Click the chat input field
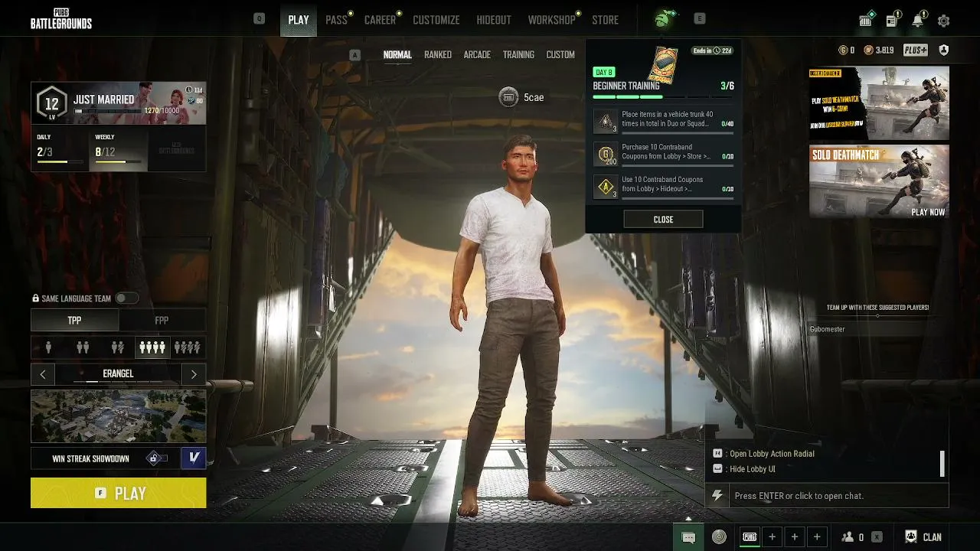980x551 pixels. [838, 496]
